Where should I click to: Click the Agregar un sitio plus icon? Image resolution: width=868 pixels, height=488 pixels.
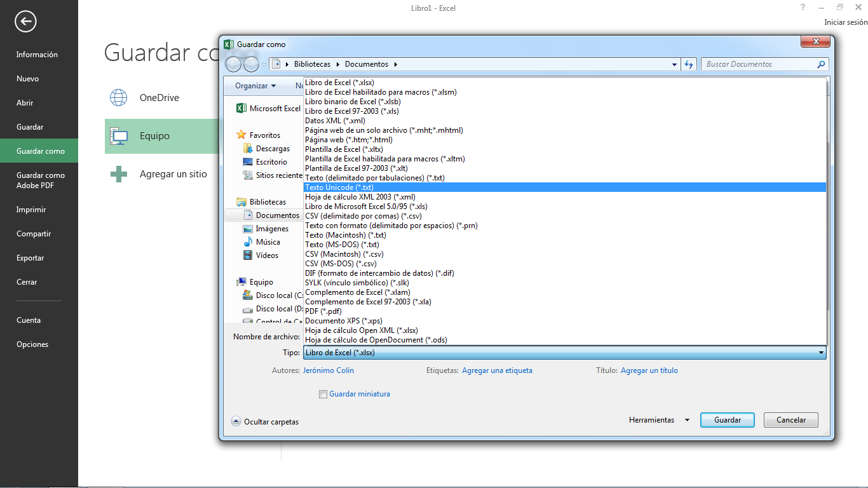[119, 174]
